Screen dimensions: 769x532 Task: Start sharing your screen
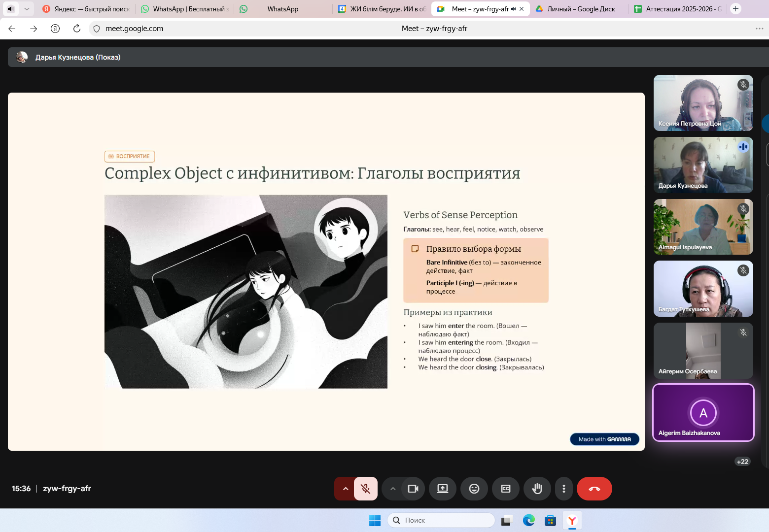(442, 489)
